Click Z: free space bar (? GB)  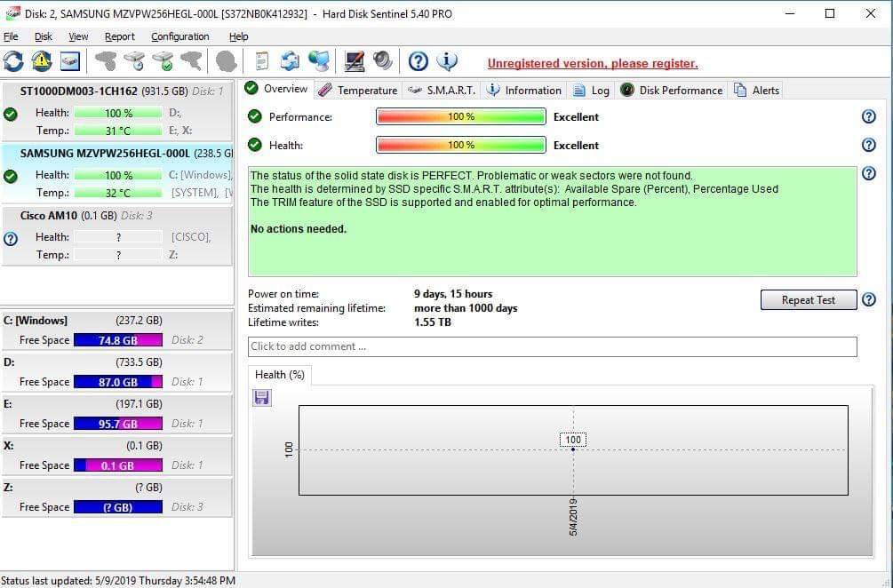[x=118, y=507]
